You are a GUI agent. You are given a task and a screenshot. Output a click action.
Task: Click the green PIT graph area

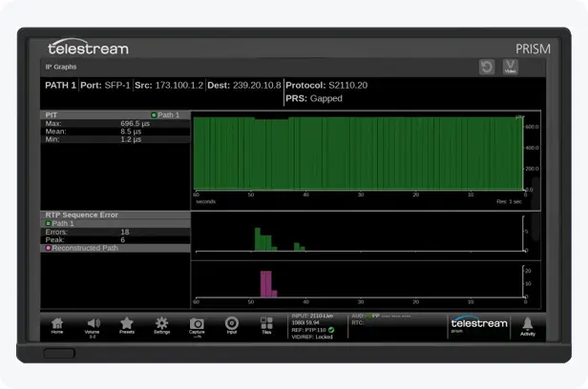click(x=358, y=154)
